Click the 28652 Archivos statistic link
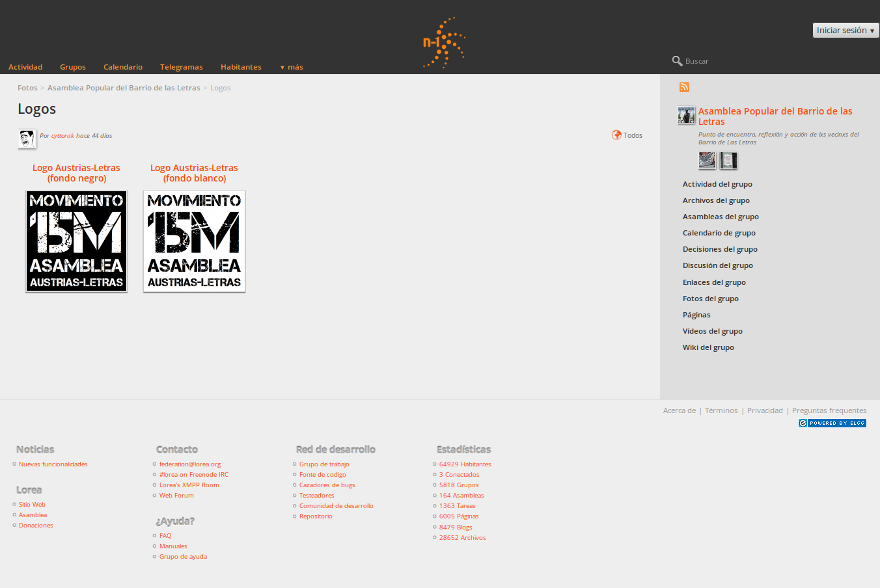The width and height of the screenshot is (880, 588). [x=463, y=538]
